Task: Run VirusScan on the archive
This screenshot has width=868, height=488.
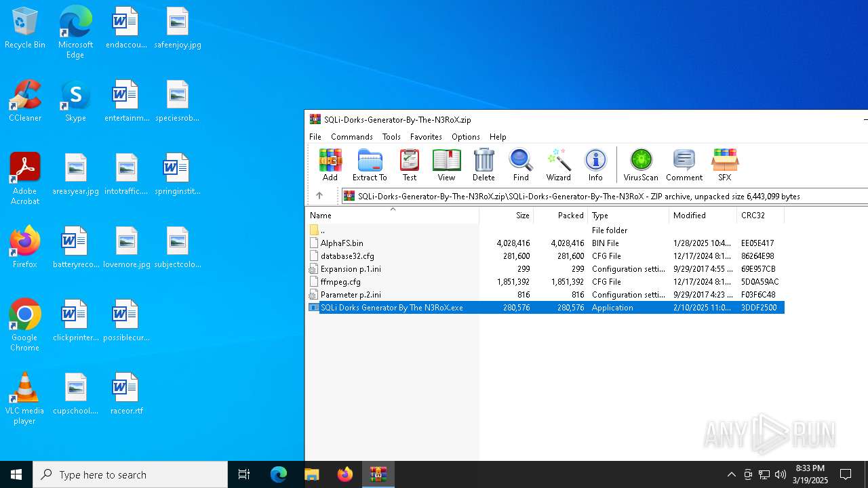Action: pos(641,165)
